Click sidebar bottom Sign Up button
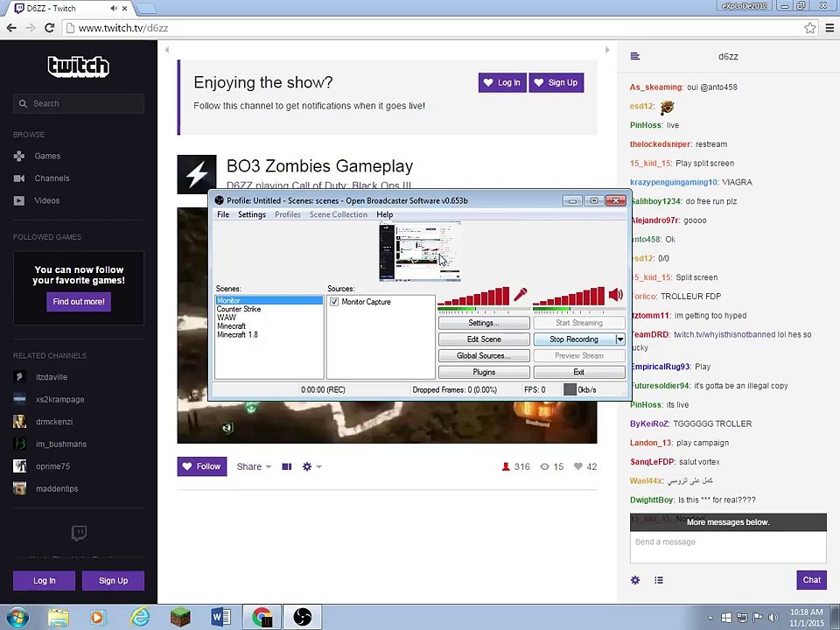The image size is (840, 630). (113, 581)
